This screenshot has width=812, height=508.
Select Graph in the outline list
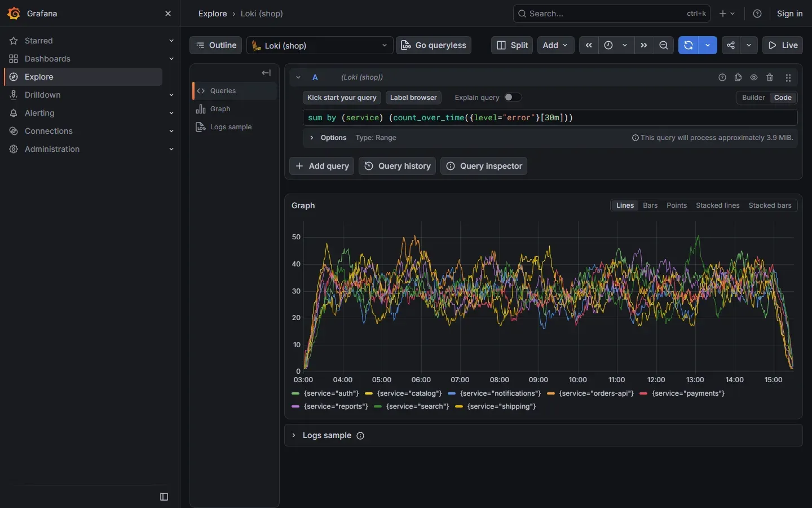pos(235,109)
